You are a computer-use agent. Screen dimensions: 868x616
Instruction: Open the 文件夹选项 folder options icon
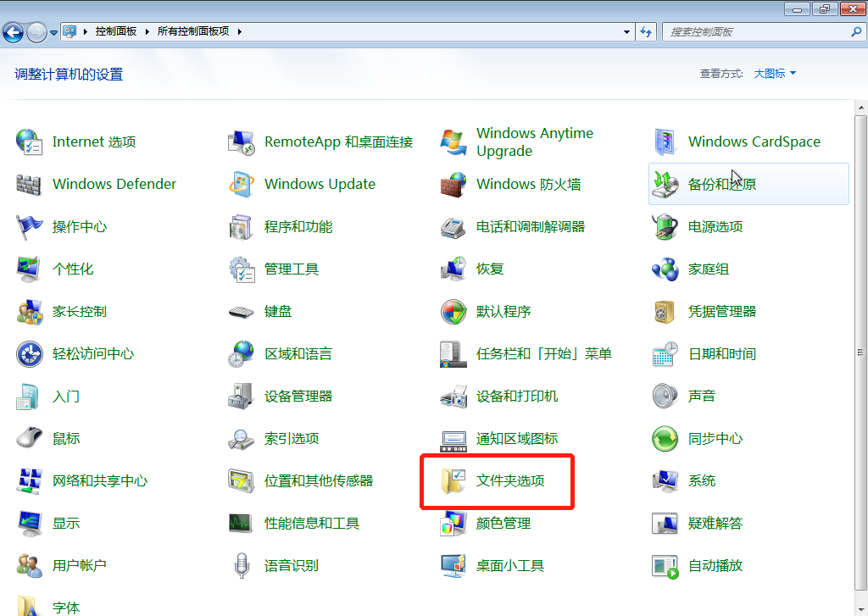click(453, 481)
